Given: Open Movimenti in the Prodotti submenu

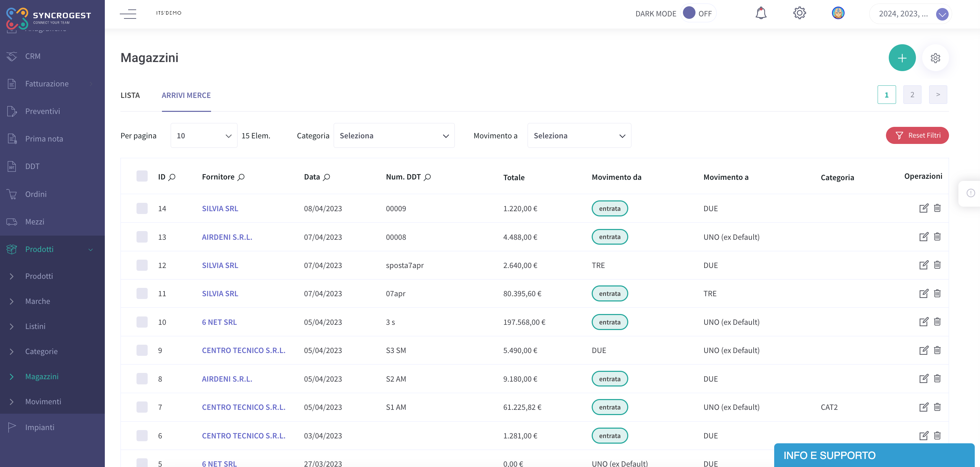Looking at the screenshot, I should coord(43,401).
